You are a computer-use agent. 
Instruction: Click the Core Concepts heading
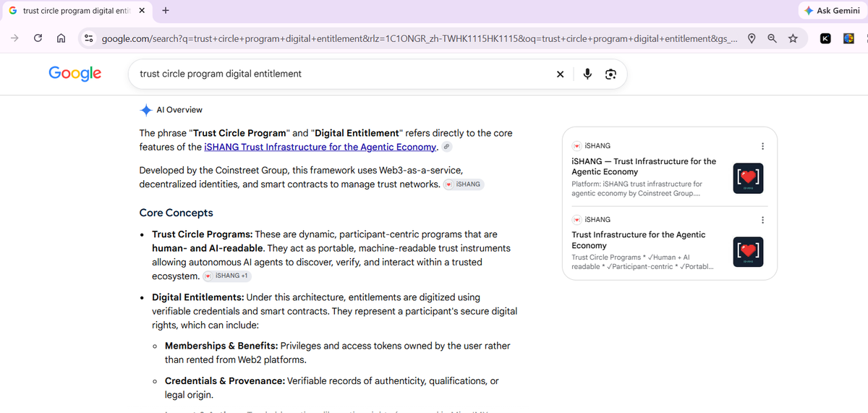click(x=176, y=213)
